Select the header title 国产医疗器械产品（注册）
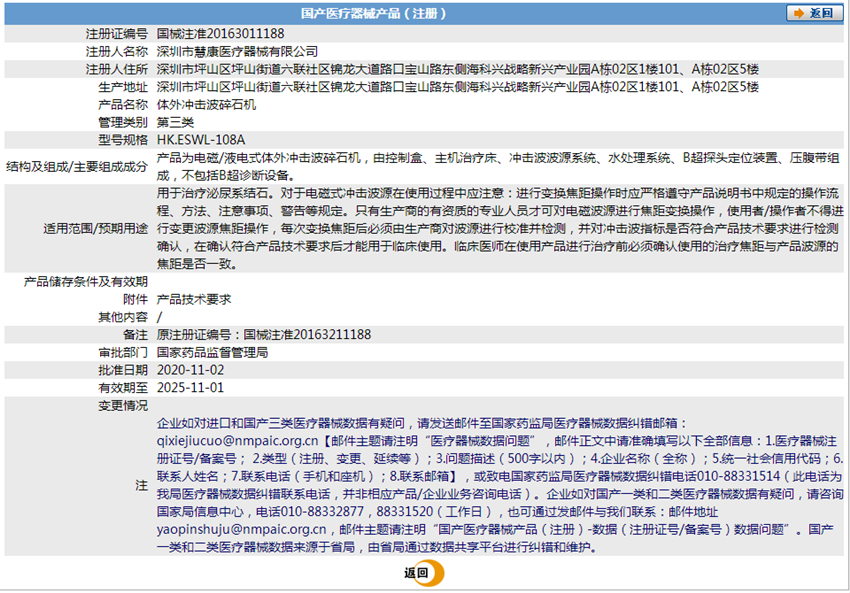 (x=374, y=14)
